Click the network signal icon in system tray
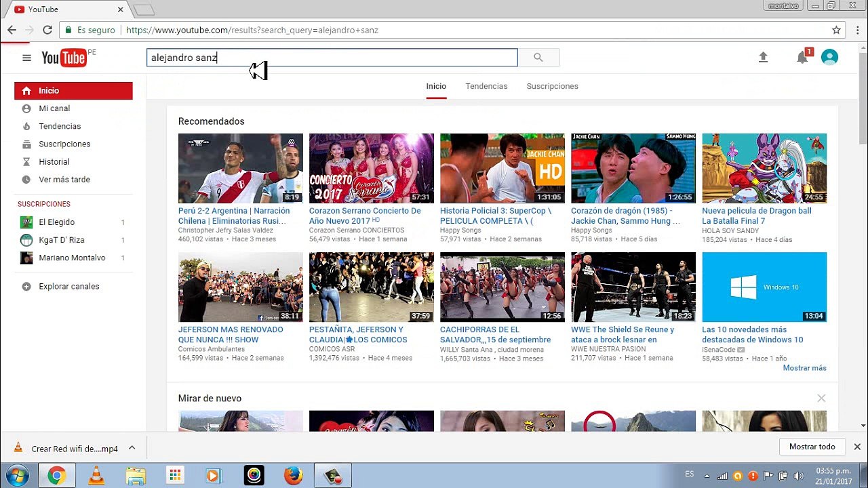This screenshot has width=868, height=488. tap(723, 476)
